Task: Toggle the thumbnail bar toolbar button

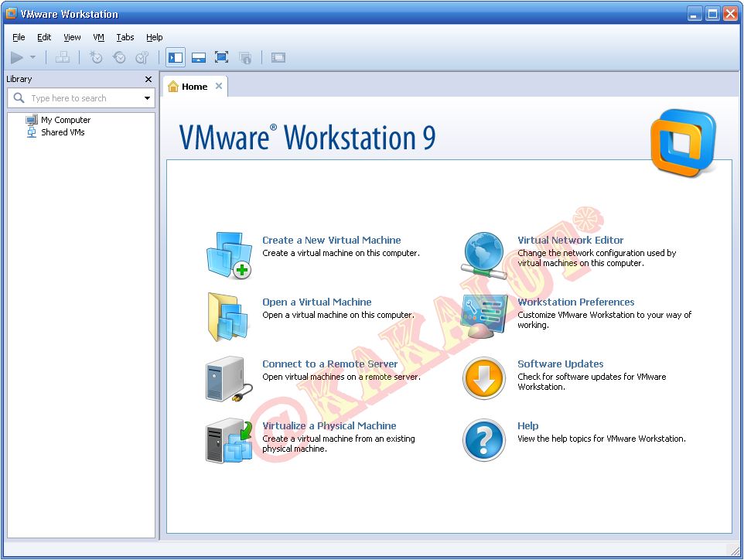Action: pyautogui.click(x=198, y=58)
